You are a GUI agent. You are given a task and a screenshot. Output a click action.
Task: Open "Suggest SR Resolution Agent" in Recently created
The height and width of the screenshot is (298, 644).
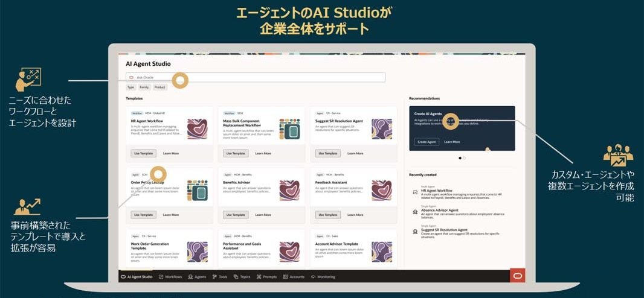tap(445, 230)
